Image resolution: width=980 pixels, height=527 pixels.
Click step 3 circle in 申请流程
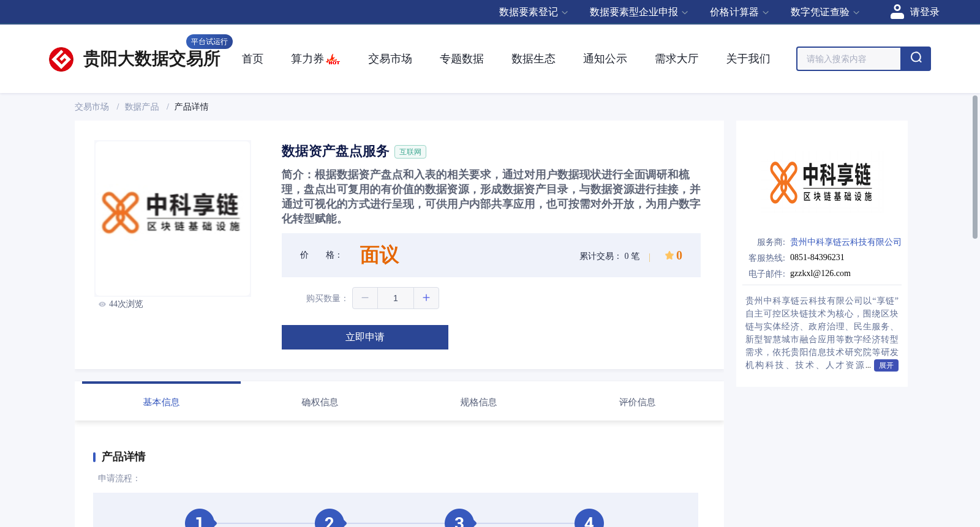point(459,518)
